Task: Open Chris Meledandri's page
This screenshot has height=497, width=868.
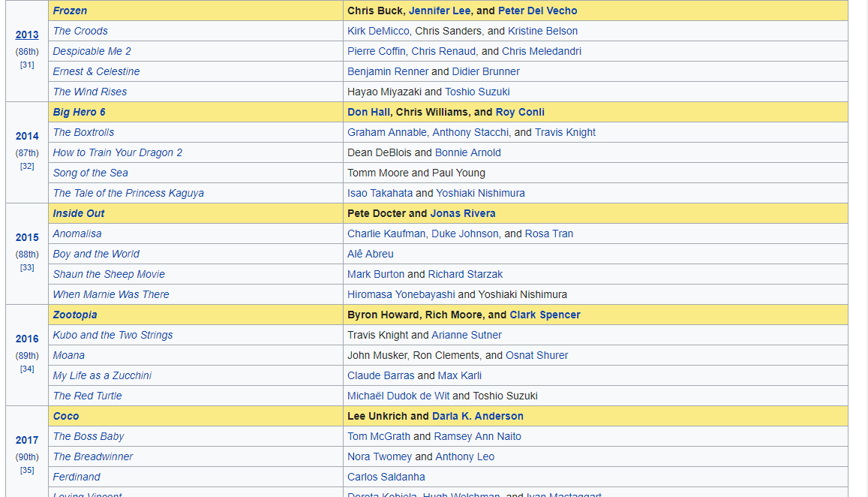Action: point(542,51)
